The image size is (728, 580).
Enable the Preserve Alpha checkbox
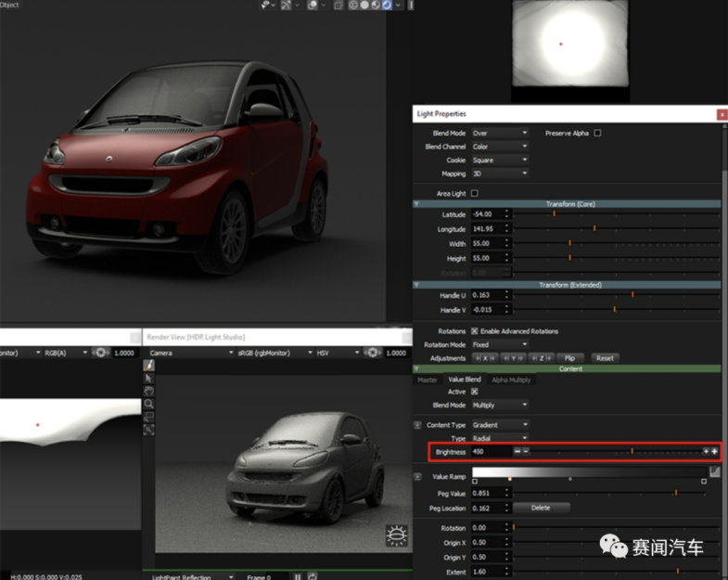(x=598, y=133)
